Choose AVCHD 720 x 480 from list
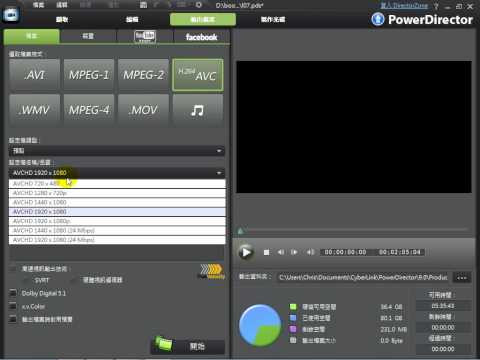 point(117,184)
